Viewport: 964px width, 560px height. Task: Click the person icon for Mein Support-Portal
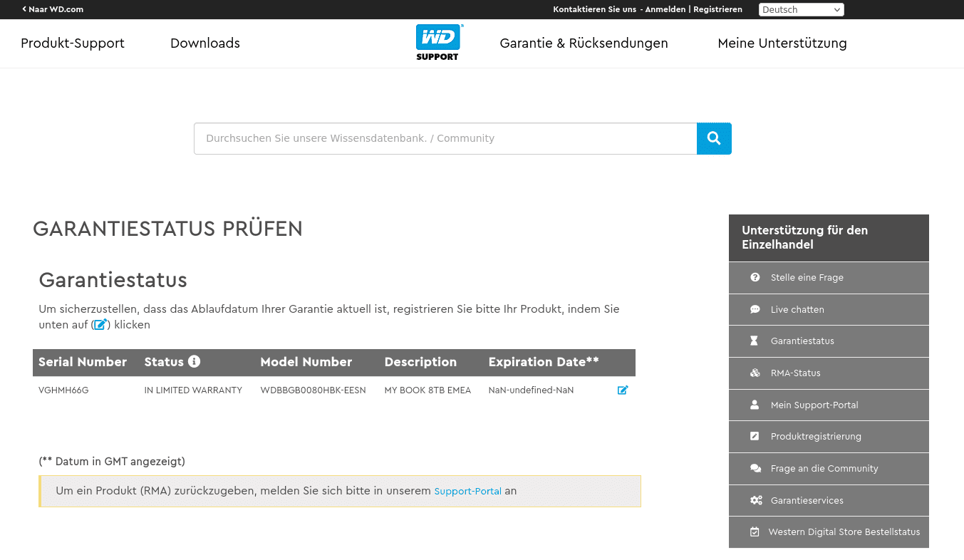click(x=755, y=405)
